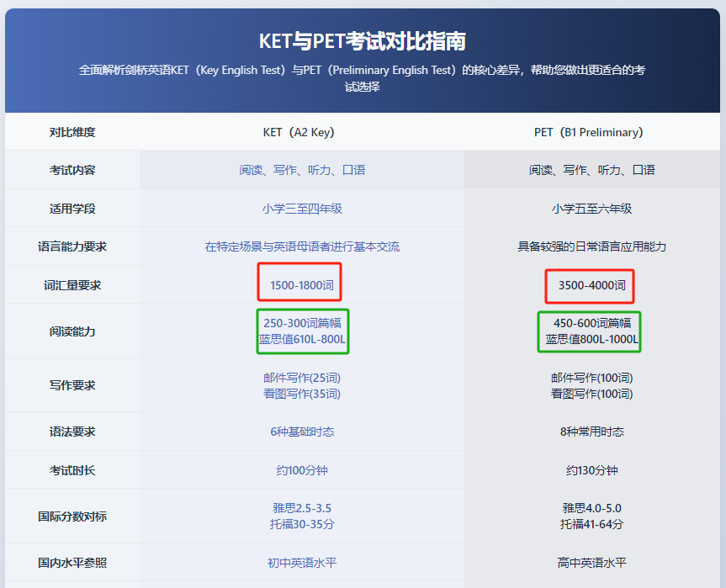Click the 初中英语水平 cell
This screenshot has height=588, width=726.
tap(302, 563)
